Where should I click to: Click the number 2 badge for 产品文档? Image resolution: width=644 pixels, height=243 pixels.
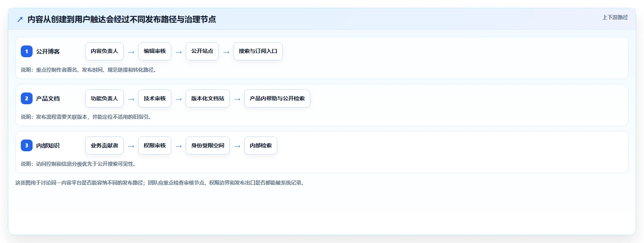[27, 98]
